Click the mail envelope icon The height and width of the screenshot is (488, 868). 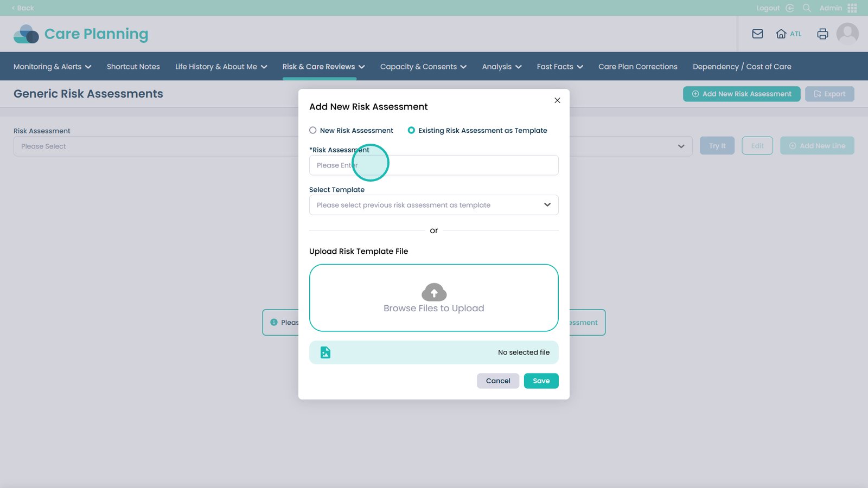coord(757,34)
